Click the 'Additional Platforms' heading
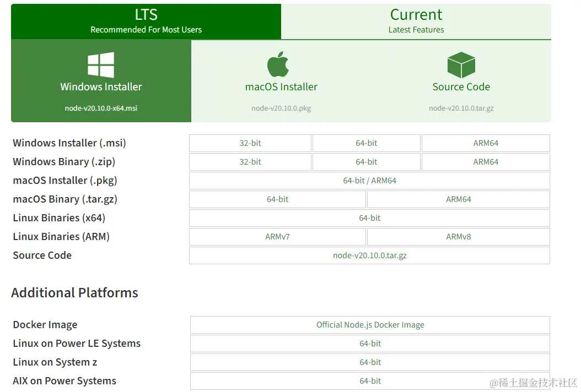 [74, 292]
